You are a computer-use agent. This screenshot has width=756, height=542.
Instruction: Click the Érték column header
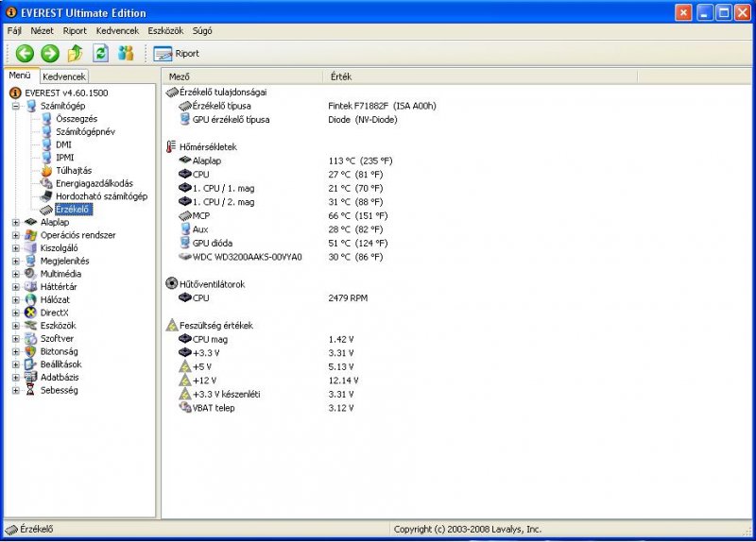click(480, 76)
